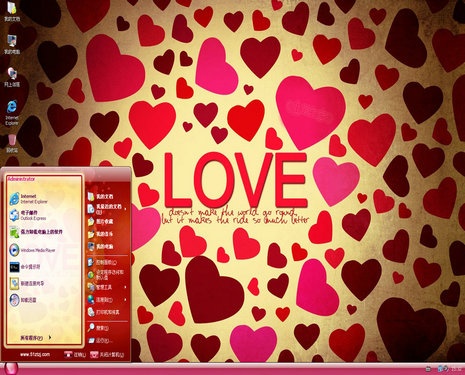
Task: Click 关闭计算机 shut down button
Action: pyautogui.click(x=107, y=355)
